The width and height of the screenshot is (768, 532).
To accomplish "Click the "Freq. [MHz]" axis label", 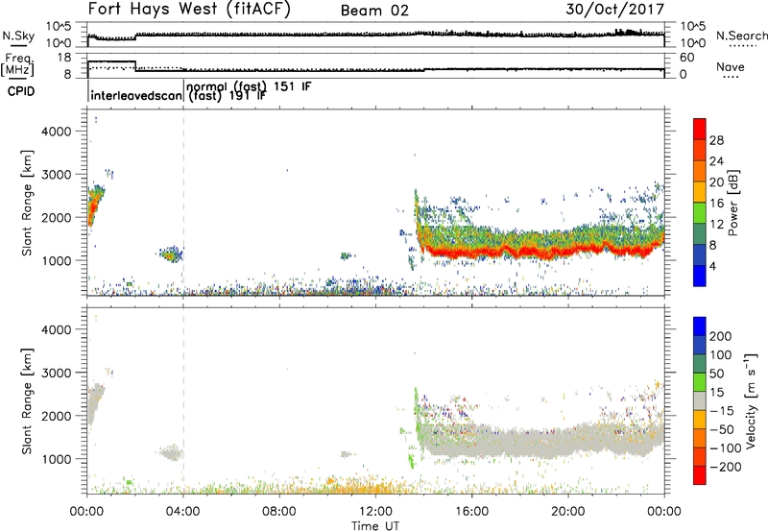I will pos(18,64).
